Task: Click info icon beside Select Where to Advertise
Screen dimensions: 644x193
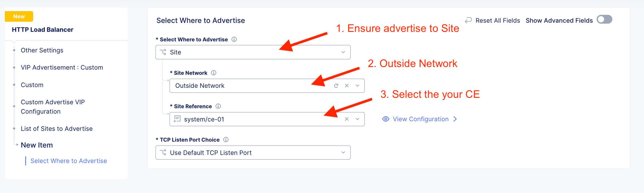Action: point(234,39)
